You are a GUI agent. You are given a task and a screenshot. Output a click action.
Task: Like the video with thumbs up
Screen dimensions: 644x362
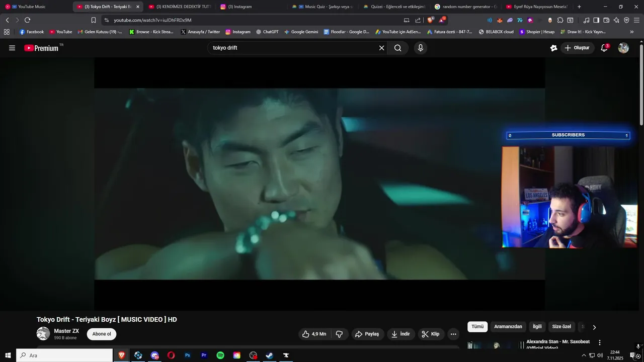pyautogui.click(x=314, y=334)
